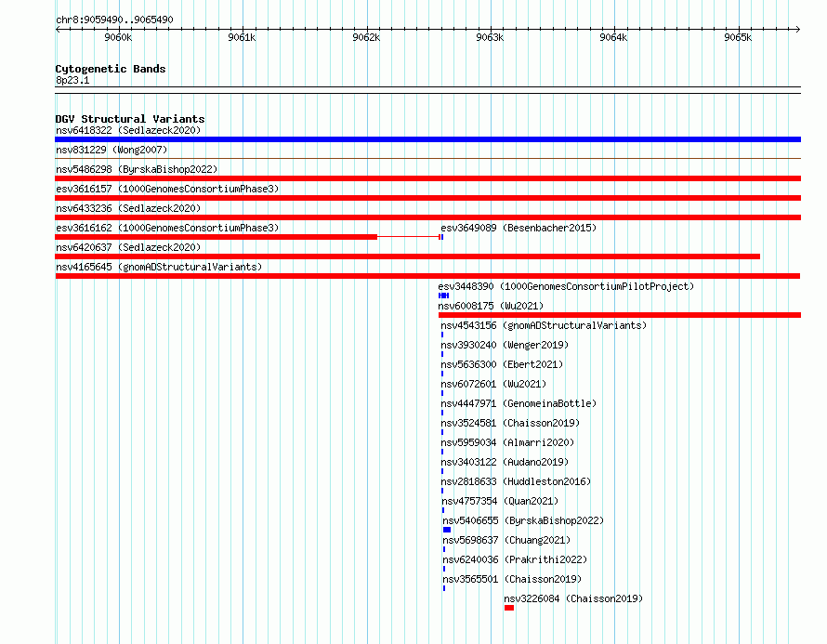Screen dimensions: 827x644
Task: Click the 9065k ruler position
Action: (738, 37)
